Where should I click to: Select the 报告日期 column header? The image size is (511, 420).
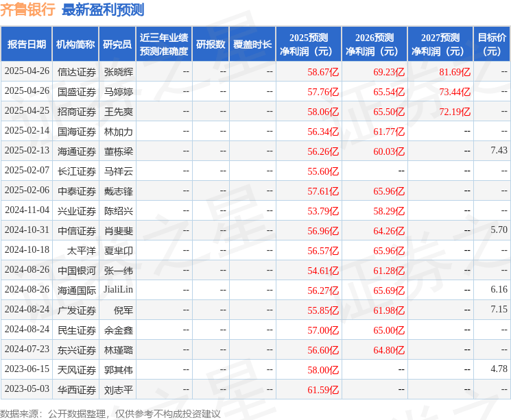pos(26,44)
